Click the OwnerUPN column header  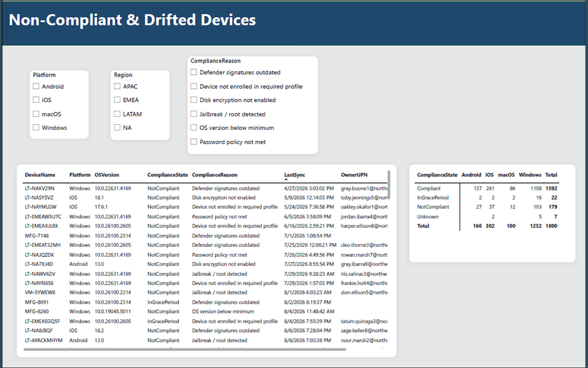pyautogui.click(x=354, y=175)
